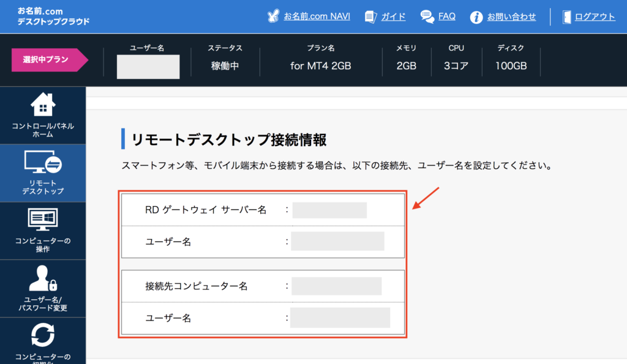627x364 pixels.
Task: Click the guide document icon
Action: pos(370,17)
